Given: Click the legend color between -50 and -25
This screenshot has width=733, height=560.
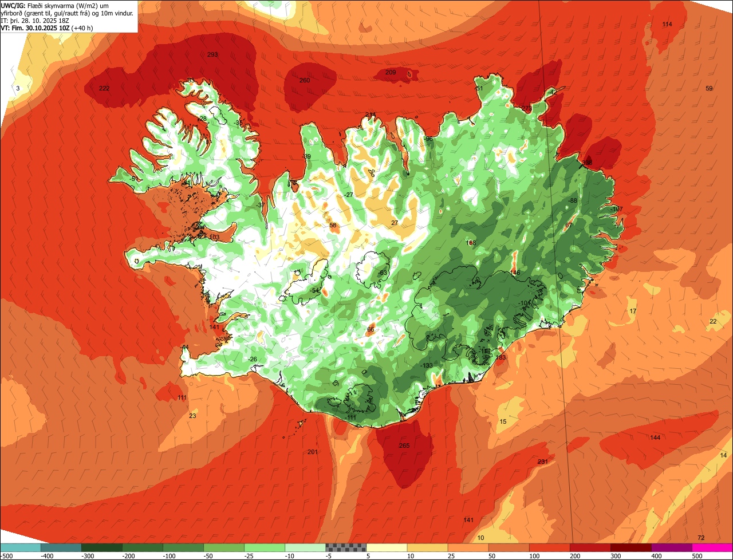Looking at the screenshot, I should click(224, 547).
